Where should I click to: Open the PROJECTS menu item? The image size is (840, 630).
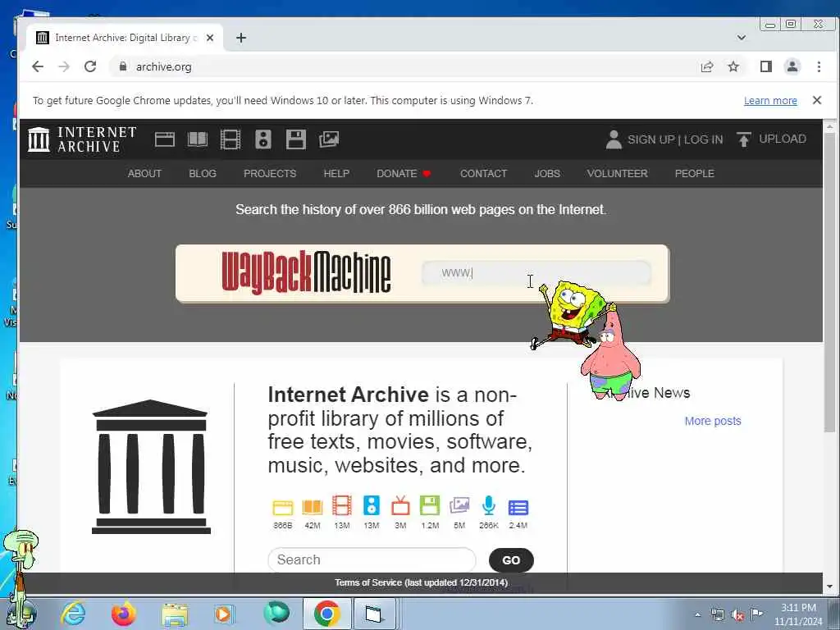click(x=270, y=174)
